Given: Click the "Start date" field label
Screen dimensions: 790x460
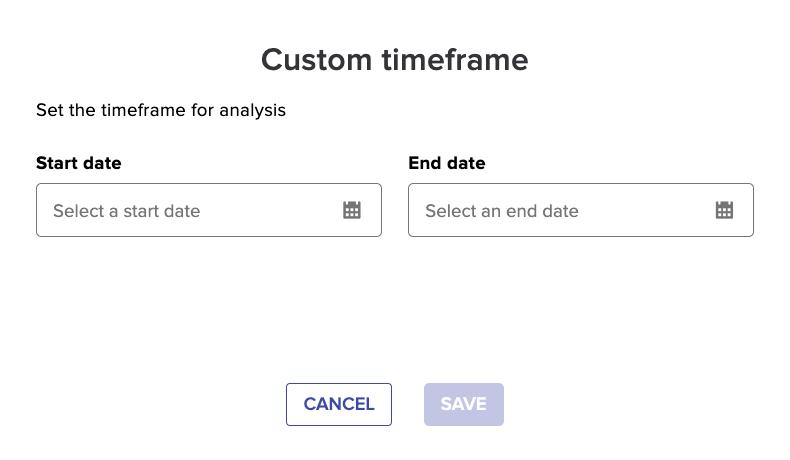Looking at the screenshot, I should [x=79, y=163].
